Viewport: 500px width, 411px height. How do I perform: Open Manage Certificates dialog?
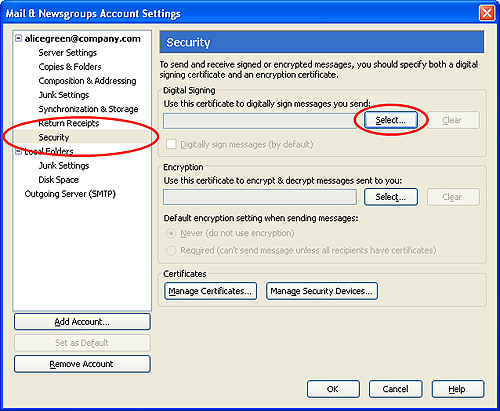[210, 291]
